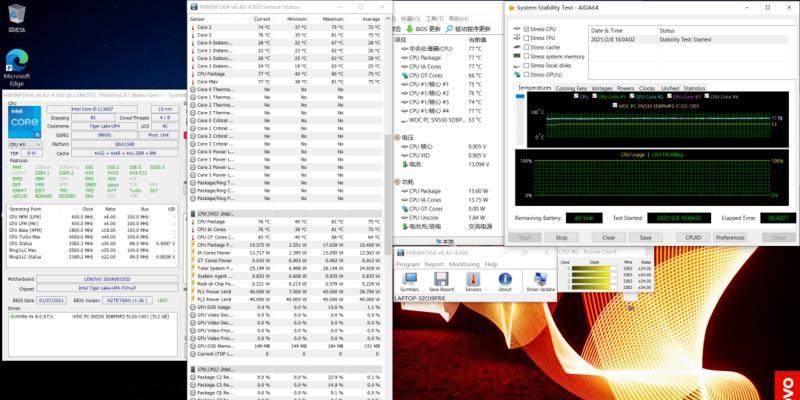Enable Stress local disks checkbox

[526, 65]
